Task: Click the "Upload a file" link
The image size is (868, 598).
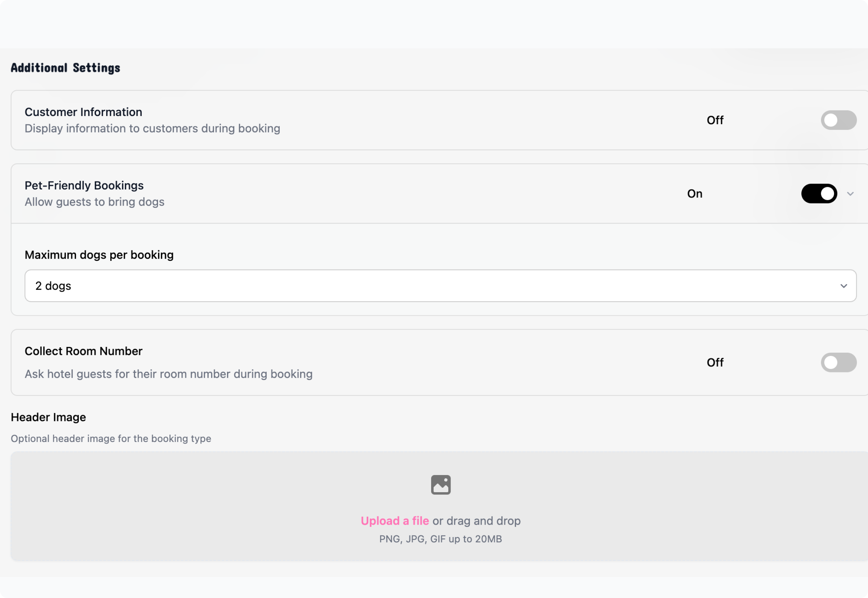Action: coord(395,521)
